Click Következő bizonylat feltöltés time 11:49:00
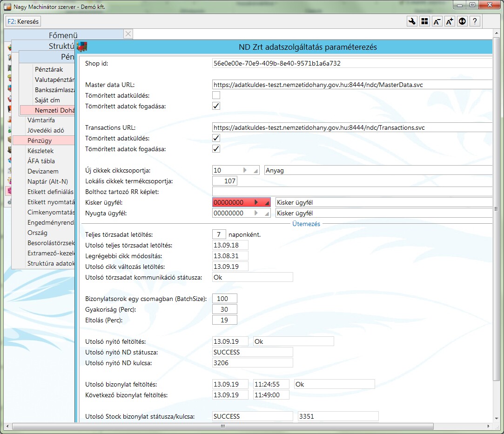Image resolution: width=504 pixels, height=434 pixels. (x=271, y=395)
